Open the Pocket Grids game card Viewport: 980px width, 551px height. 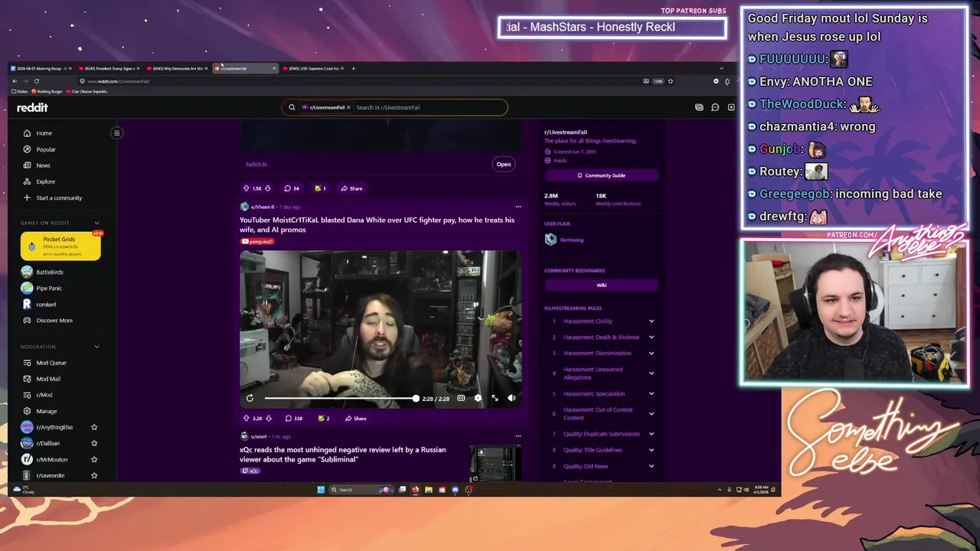point(60,246)
